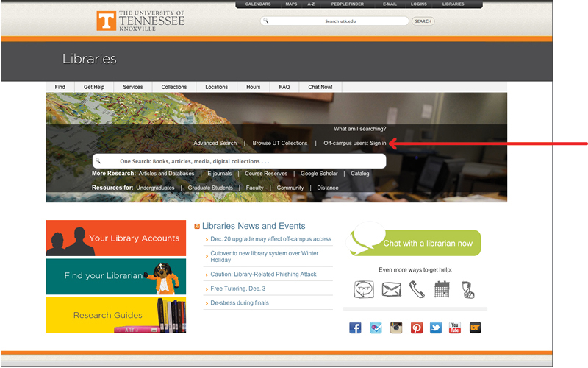Open resources for Community
The height and width of the screenshot is (368, 588).
click(x=290, y=188)
